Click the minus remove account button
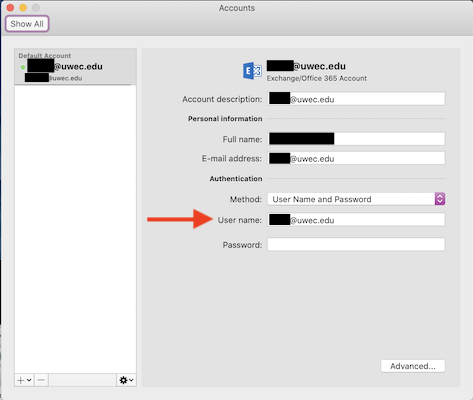Image resolution: width=473 pixels, height=400 pixels. (41, 380)
